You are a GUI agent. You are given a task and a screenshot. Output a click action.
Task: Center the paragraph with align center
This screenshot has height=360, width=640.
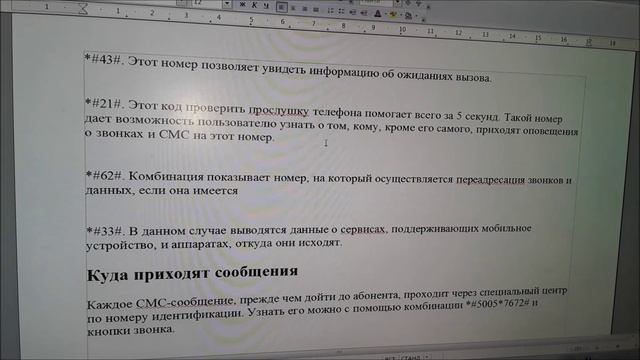click(x=293, y=8)
